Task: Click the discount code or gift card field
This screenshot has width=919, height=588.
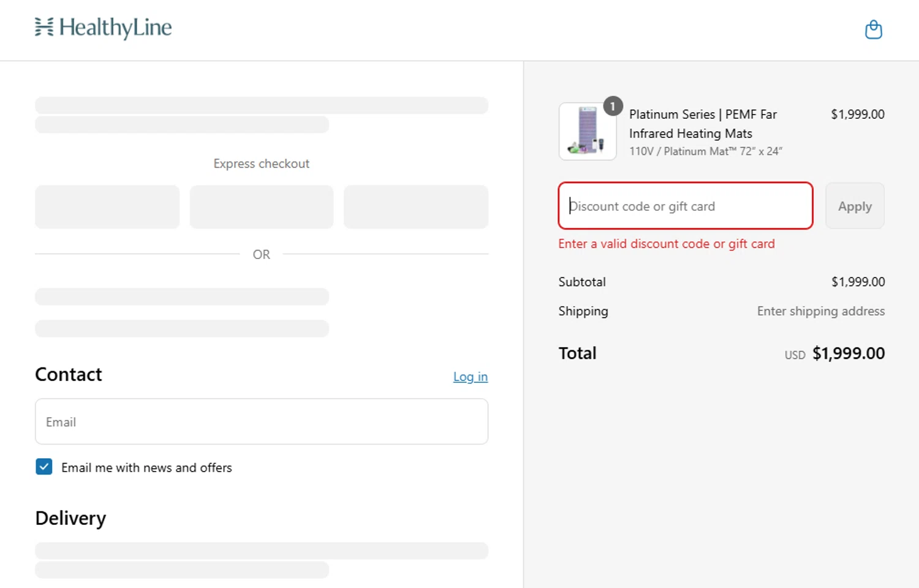Action: click(686, 206)
